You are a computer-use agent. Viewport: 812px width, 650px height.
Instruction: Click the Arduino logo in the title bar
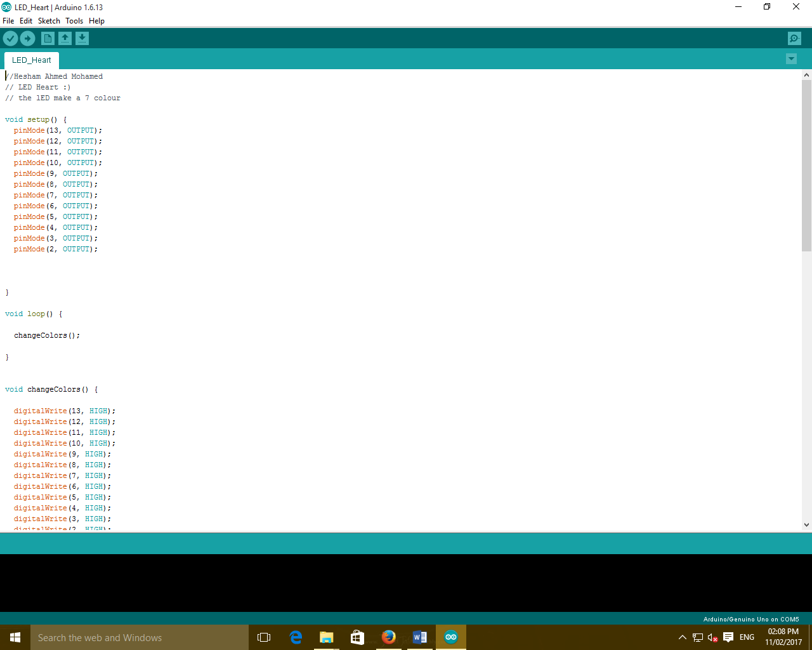pyautogui.click(x=6, y=7)
